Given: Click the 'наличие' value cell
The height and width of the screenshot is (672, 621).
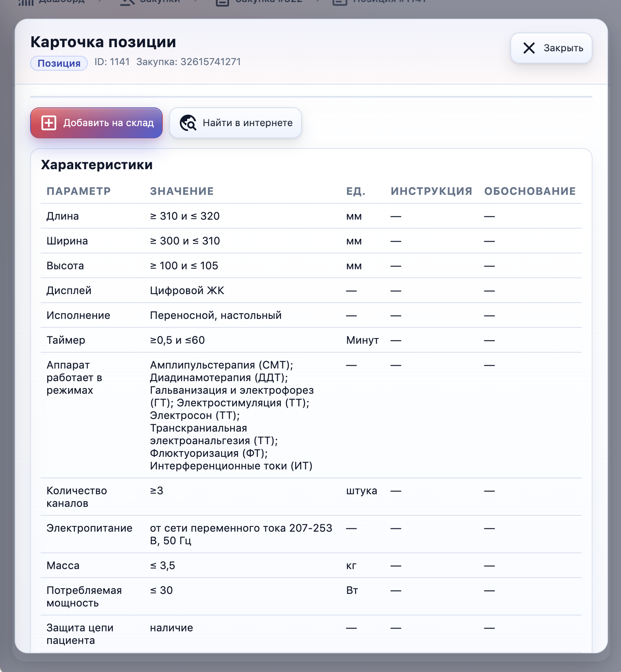Looking at the screenshot, I should [x=171, y=628].
